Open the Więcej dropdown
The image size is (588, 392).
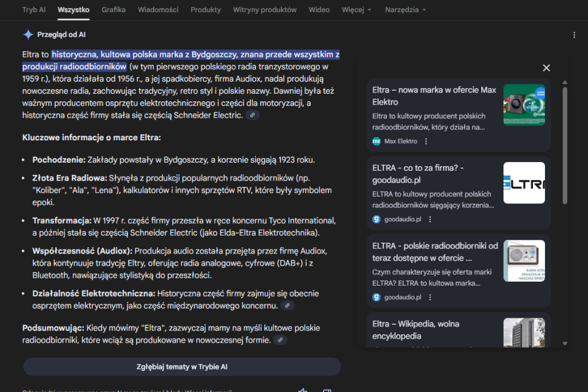[356, 9]
